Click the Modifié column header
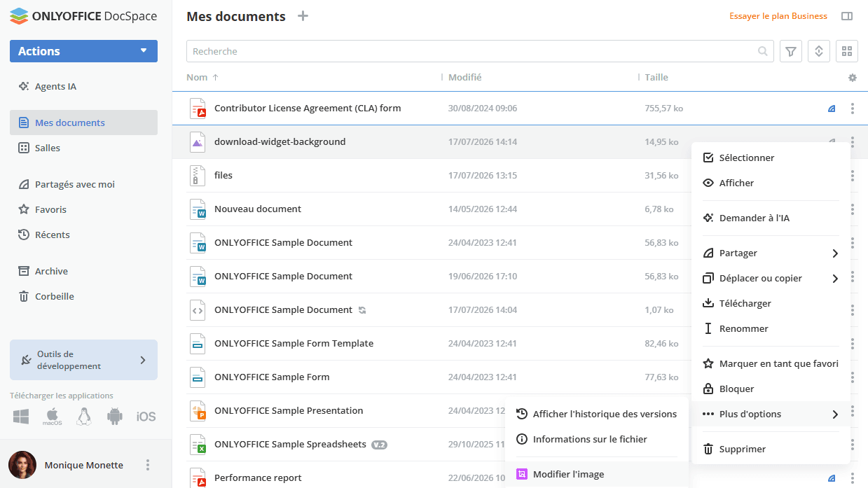 [x=464, y=78]
